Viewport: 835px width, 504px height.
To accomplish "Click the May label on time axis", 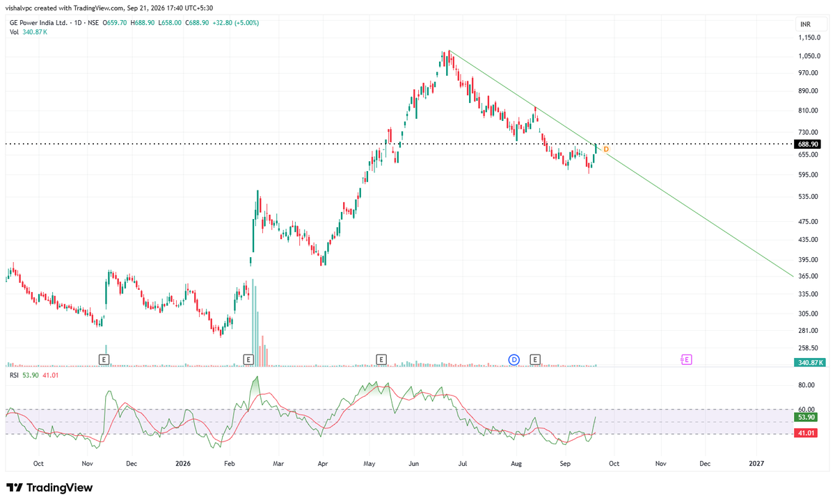I will (x=370, y=463).
